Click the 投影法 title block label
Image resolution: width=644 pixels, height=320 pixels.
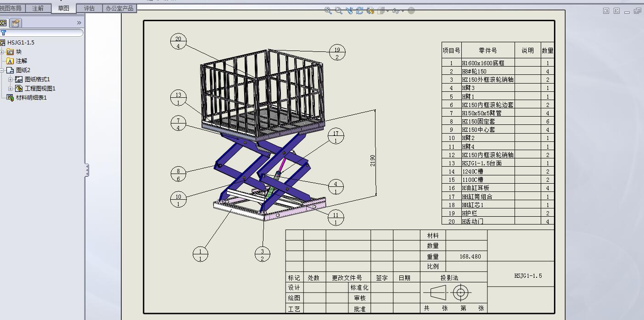(449, 278)
